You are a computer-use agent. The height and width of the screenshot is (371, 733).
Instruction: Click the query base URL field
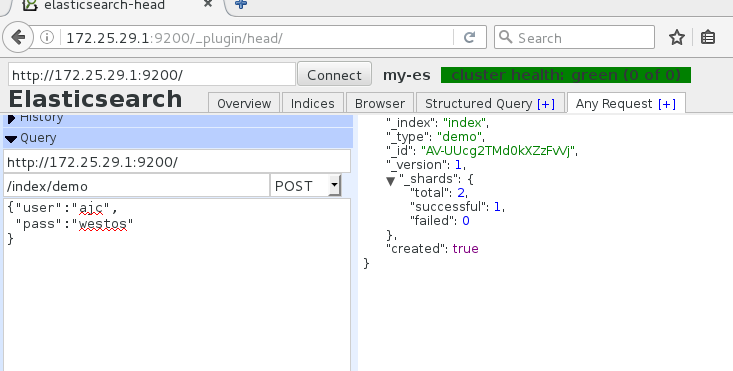coord(177,162)
